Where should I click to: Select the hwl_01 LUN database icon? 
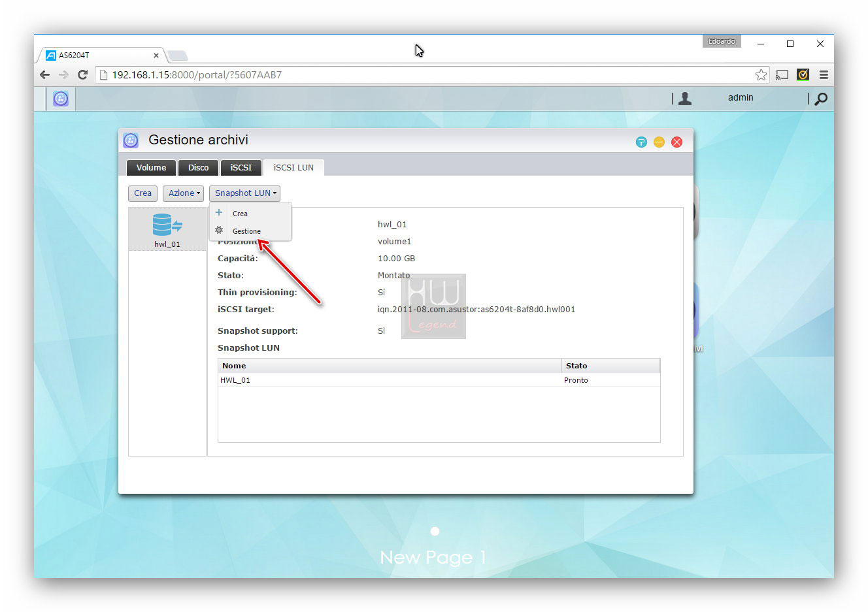167,225
